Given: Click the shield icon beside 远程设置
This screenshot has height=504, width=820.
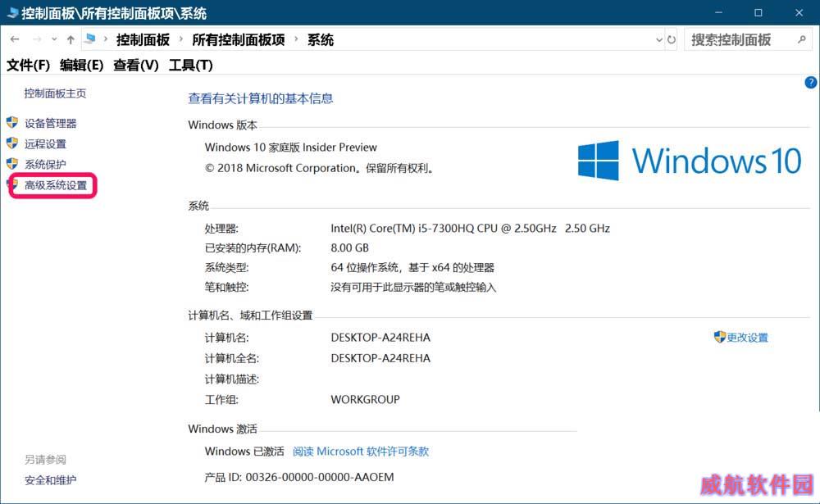Looking at the screenshot, I should (12, 143).
